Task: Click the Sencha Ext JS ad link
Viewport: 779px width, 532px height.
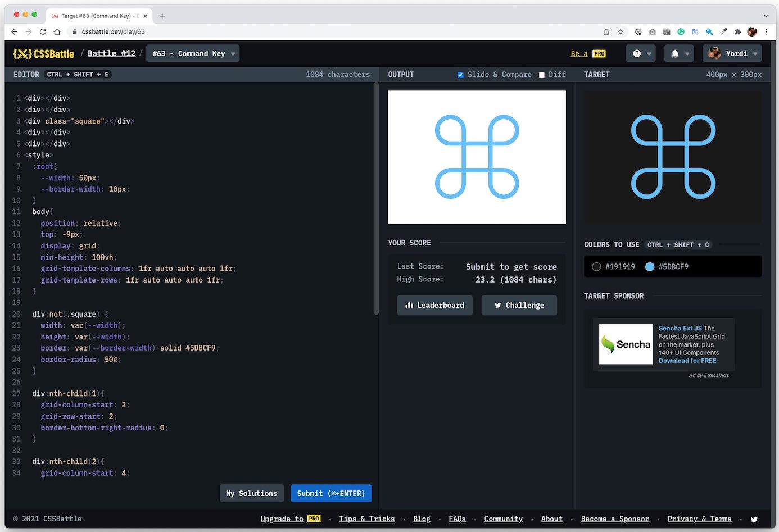Action: [680, 328]
